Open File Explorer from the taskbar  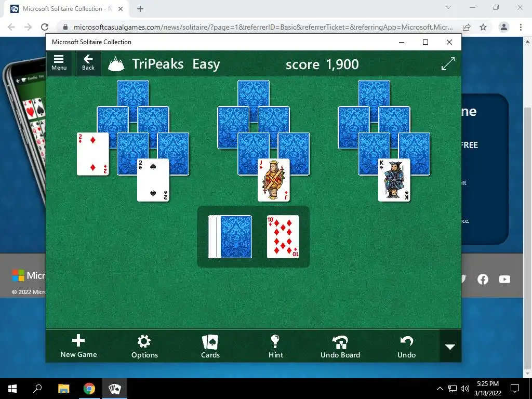[63, 389]
